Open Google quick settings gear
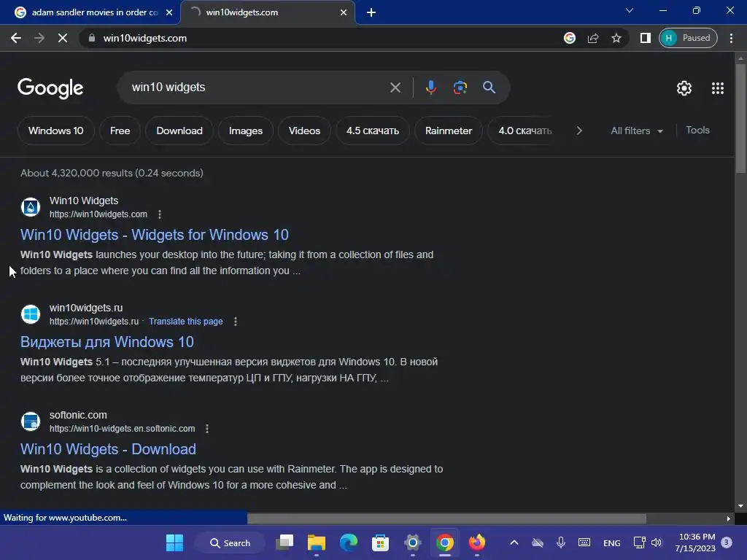 (684, 88)
